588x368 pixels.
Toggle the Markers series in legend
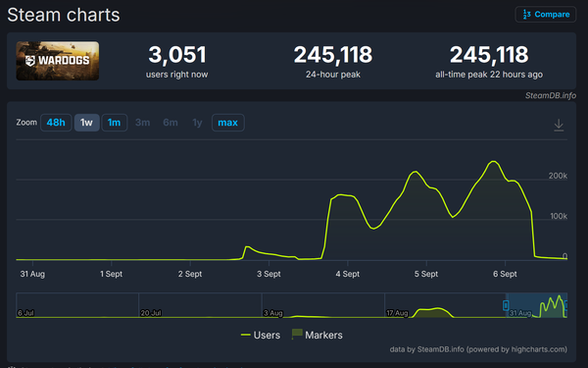point(318,335)
